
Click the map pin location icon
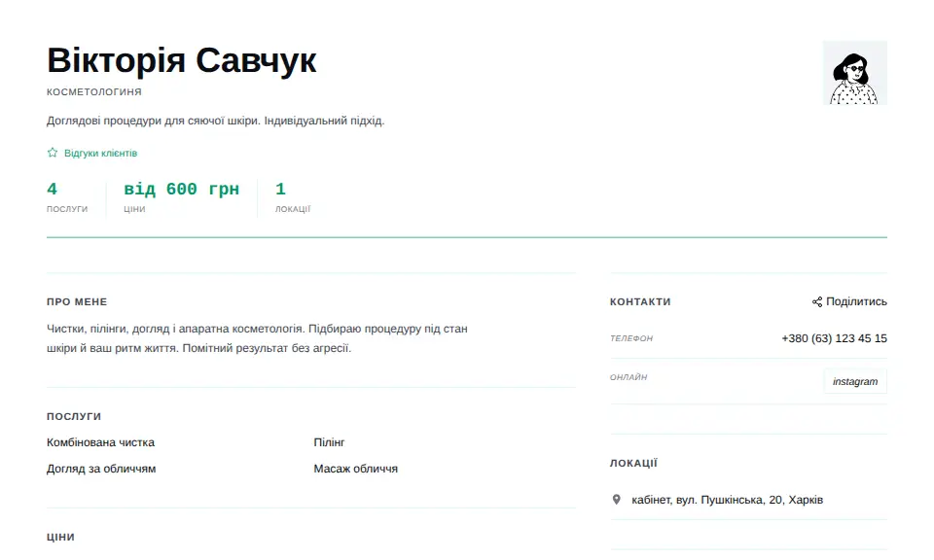pyautogui.click(x=617, y=500)
